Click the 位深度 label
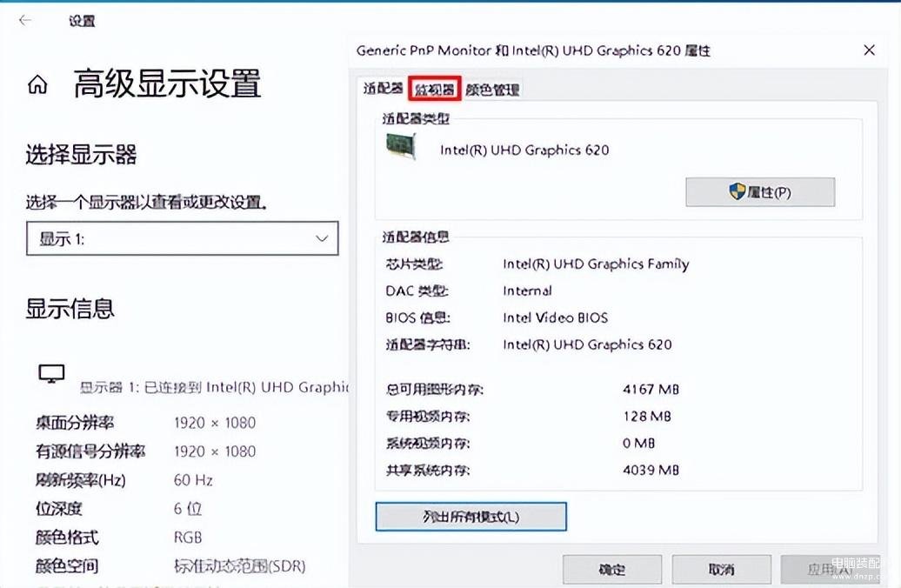901x588 pixels. coord(58,508)
